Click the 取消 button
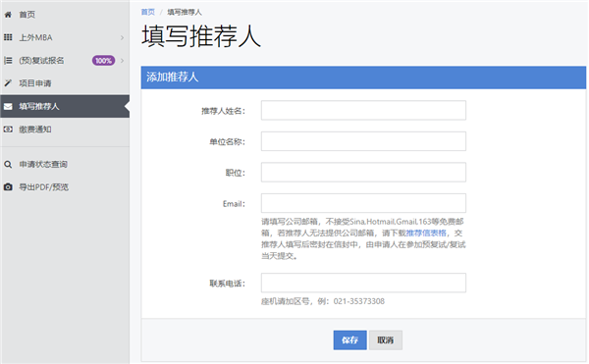The height and width of the screenshot is (364, 589). (x=386, y=340)
